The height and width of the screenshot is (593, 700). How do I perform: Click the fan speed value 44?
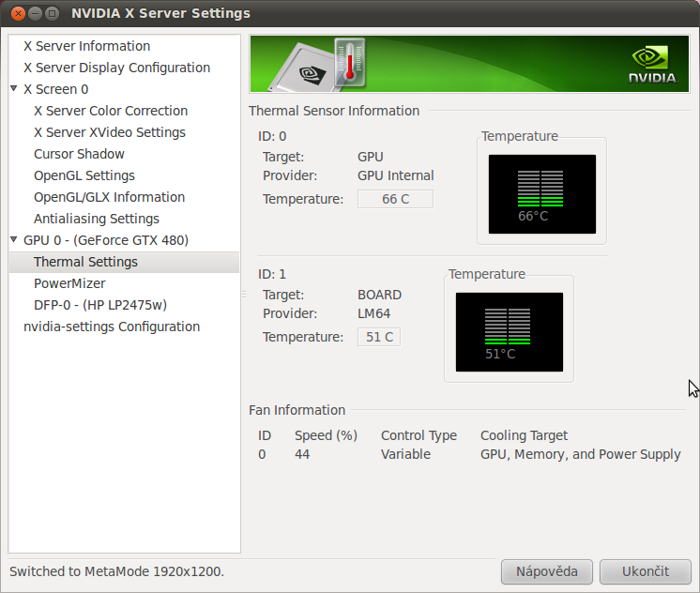tap(302, 454)
